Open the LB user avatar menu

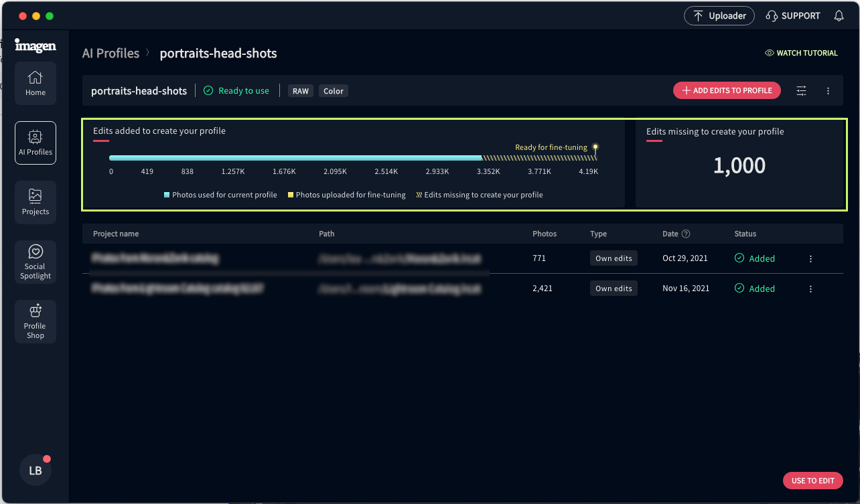tap(35, 471)
